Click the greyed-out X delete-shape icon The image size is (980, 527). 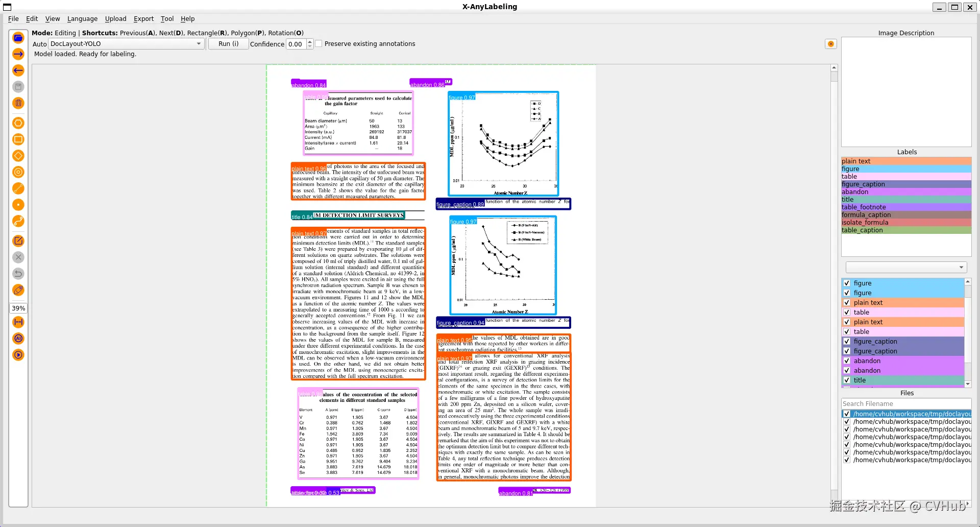[18, 257]
